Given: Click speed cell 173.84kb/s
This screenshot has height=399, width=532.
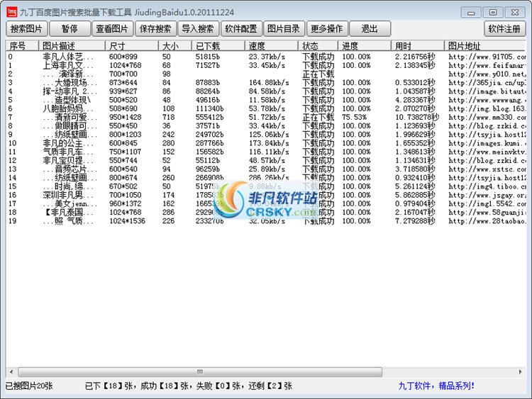Looking at the screenshot, I should click(x=269, y=143).
